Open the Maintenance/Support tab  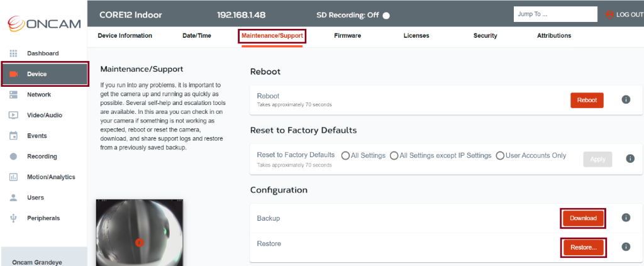tap(272, 36)
